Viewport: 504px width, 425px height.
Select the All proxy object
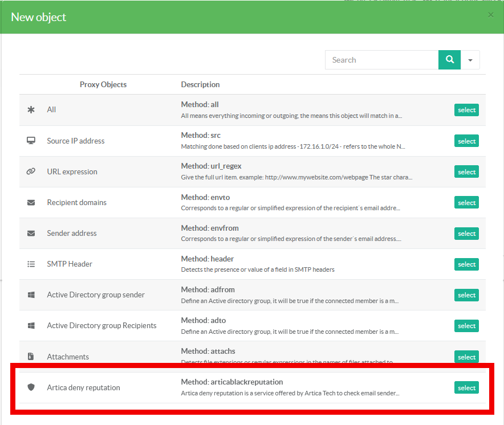pos(466,110)
